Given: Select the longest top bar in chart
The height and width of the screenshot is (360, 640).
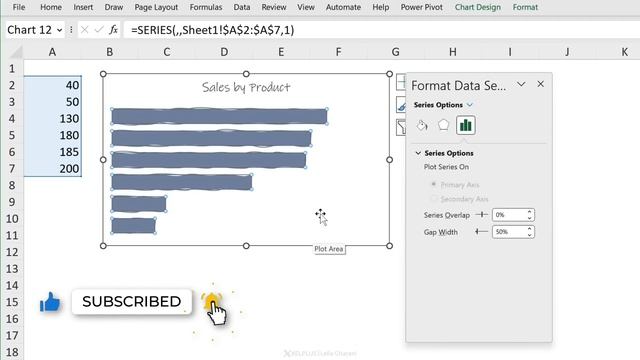Looking at the screenshot, I should click(219, 116).
